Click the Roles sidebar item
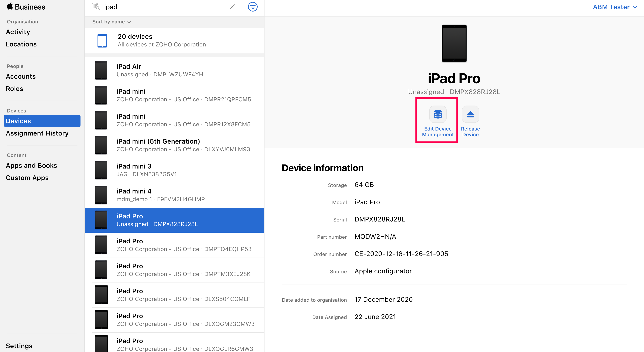 (x=15, y=88)
